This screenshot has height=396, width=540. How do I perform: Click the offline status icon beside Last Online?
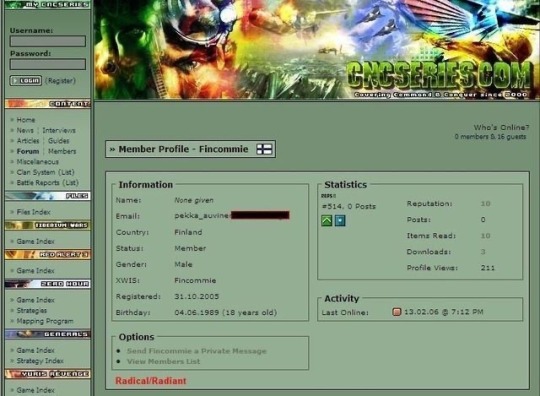[x=397, y=312]
